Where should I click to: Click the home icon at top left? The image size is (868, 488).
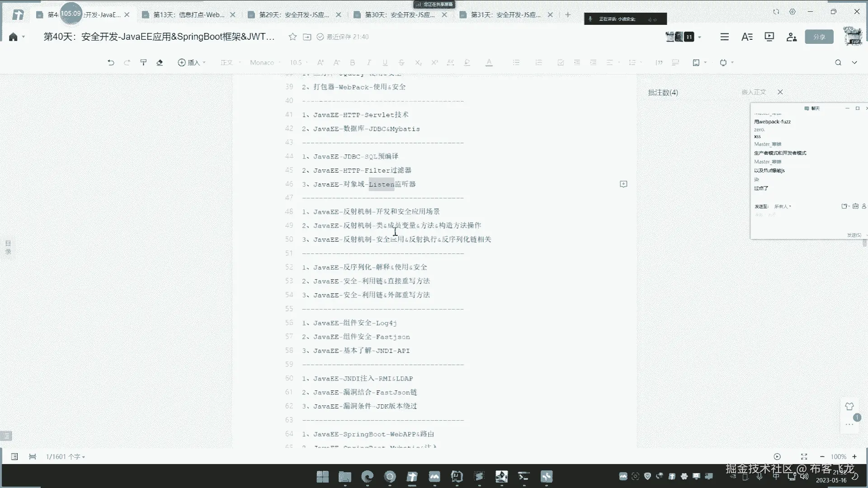click(13, 37)
